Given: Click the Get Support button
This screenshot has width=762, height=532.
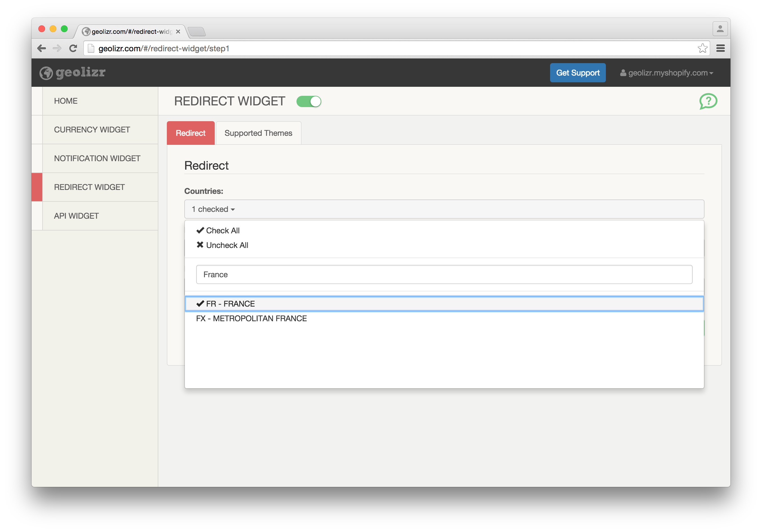Looking at the screenshot, I should [x=577, y=73].
